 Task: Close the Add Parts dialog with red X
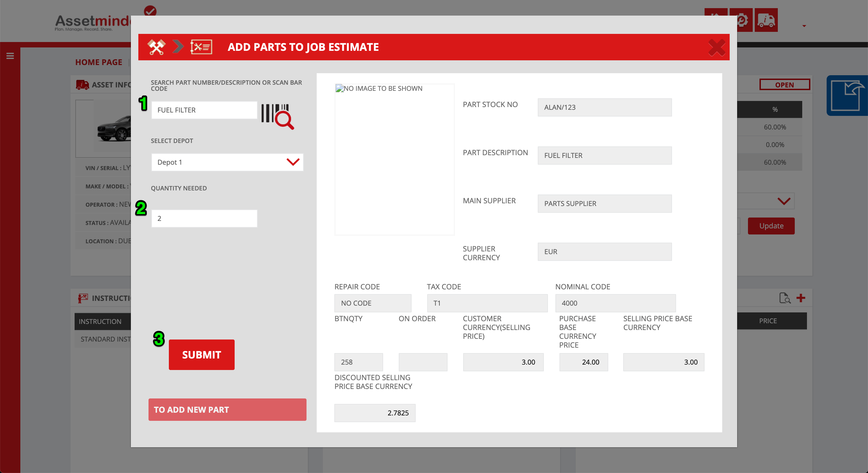pyautogui.click(x=716, y=47)
